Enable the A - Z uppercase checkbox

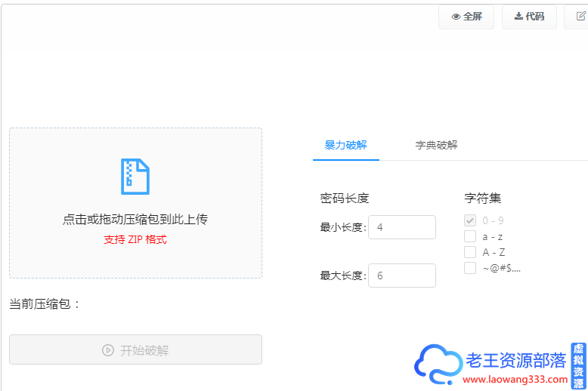click(470, 252)
